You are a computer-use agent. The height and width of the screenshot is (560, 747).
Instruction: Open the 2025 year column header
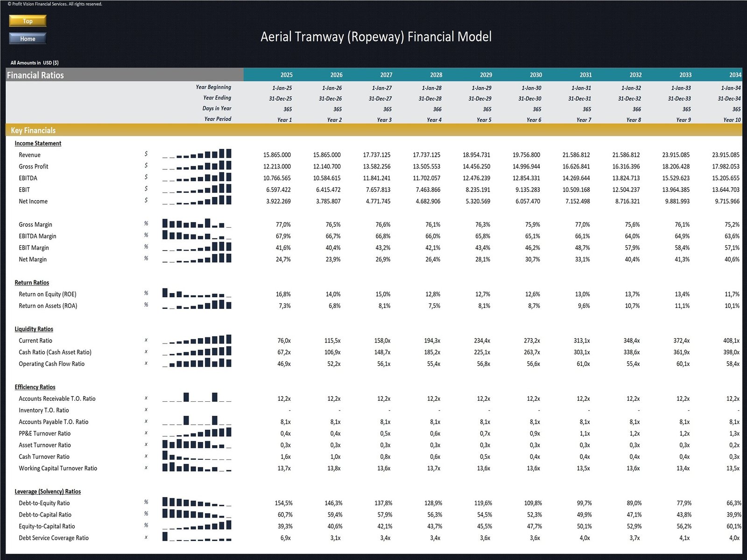coord(286,75)
